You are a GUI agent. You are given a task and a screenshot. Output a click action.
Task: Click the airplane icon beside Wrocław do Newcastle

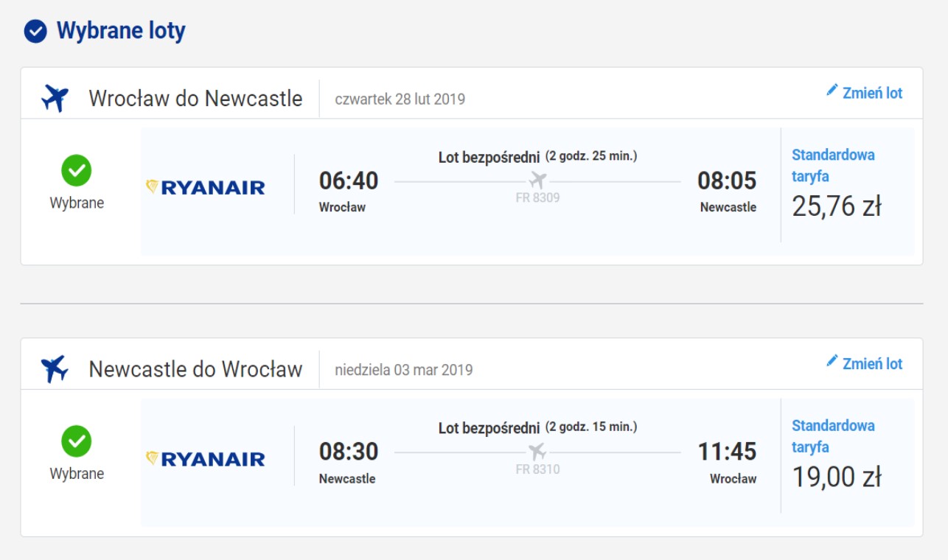(55, 98)
